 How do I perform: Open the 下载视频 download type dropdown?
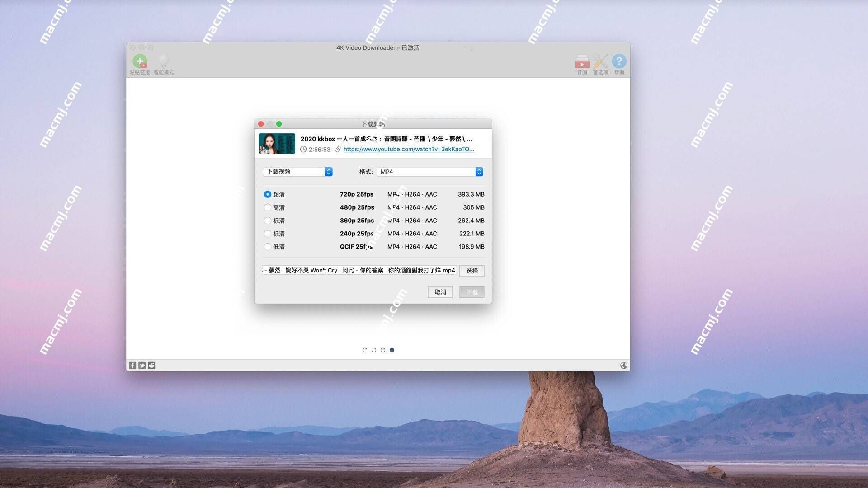point(297,172)
